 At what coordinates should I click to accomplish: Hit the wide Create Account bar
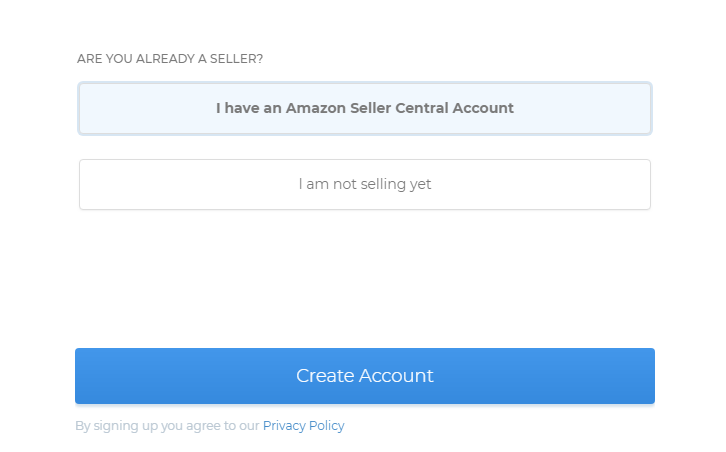click(365, 376)
